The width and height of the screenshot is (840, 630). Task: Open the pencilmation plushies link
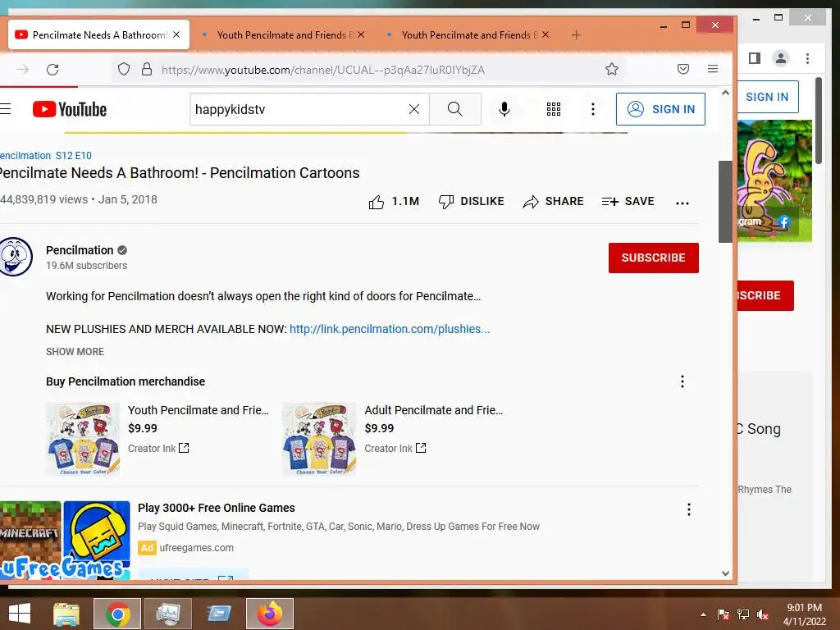point(390,329)
